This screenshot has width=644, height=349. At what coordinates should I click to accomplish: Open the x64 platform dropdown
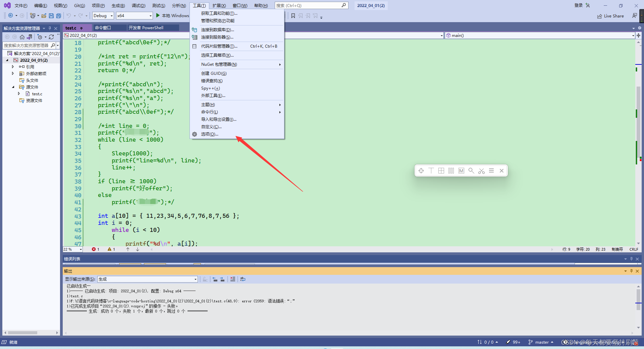pyautogui.click(x=135, y=15)
